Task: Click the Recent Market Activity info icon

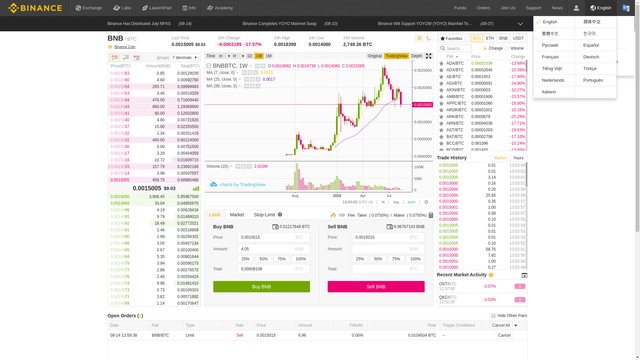Action: 491,275
